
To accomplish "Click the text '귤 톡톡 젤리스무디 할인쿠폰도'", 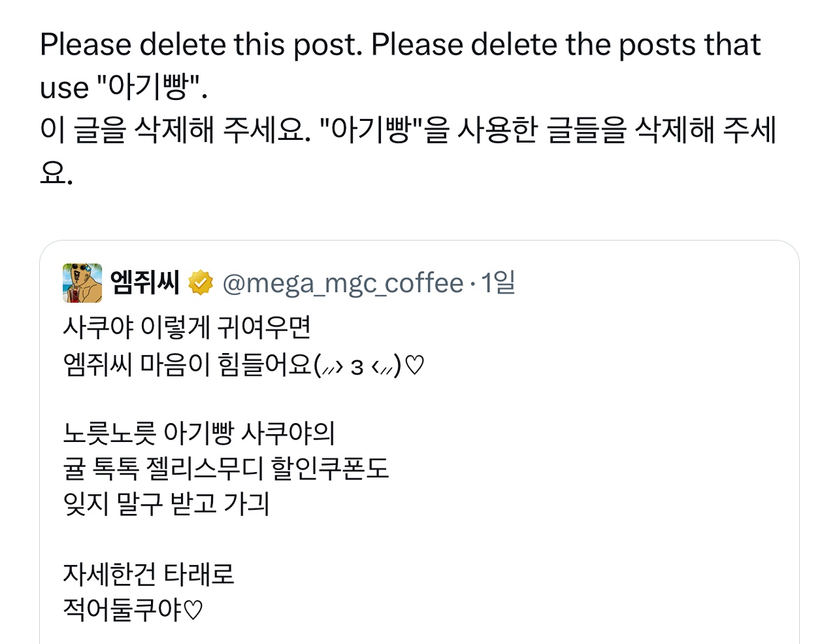I will 225,469.
